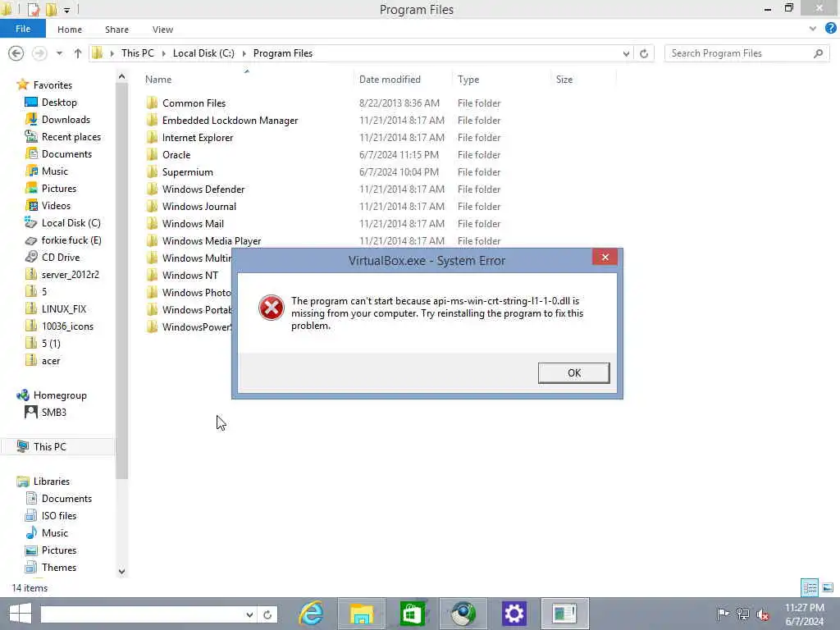Open Explorer help question mark icon
The height and width of the screenshot is (630, 840).
pyautogui.click(x=830, y=29)
